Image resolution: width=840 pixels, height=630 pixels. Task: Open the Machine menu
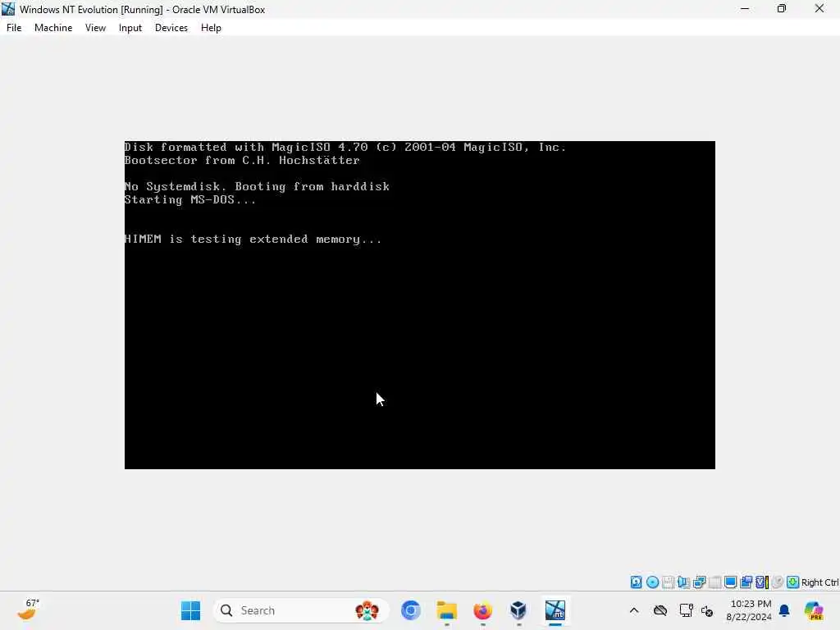tap(53, 28)
